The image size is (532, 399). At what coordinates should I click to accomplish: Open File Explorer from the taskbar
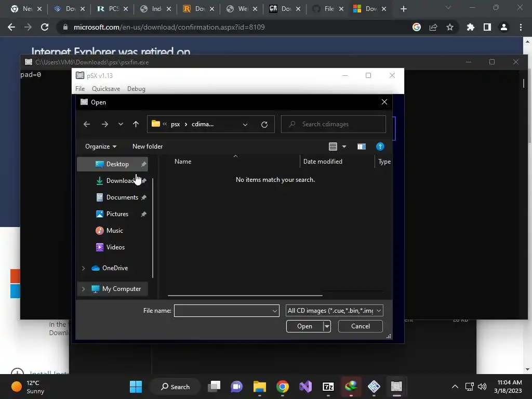pyautogui.click(x=260, y=387)
